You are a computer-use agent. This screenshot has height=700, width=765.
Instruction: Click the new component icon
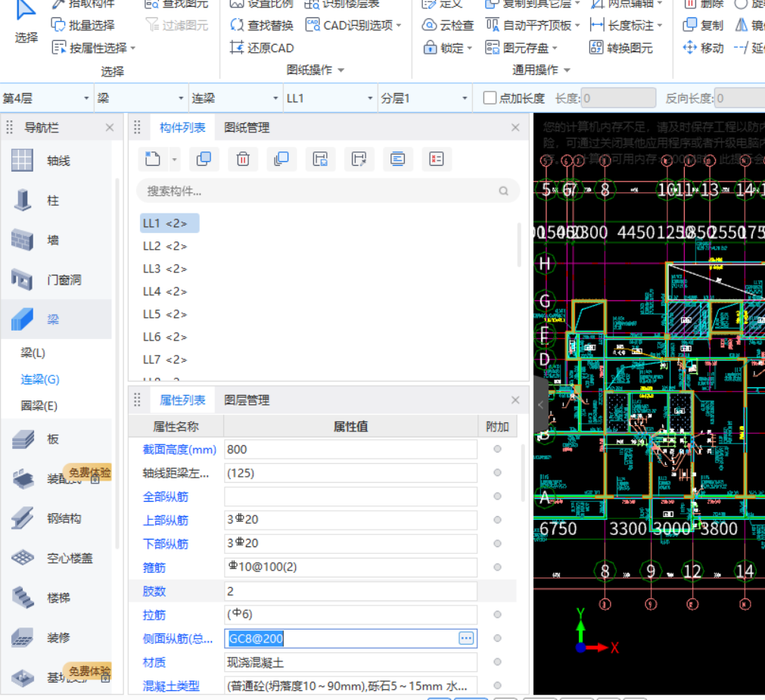coord(153,159)
